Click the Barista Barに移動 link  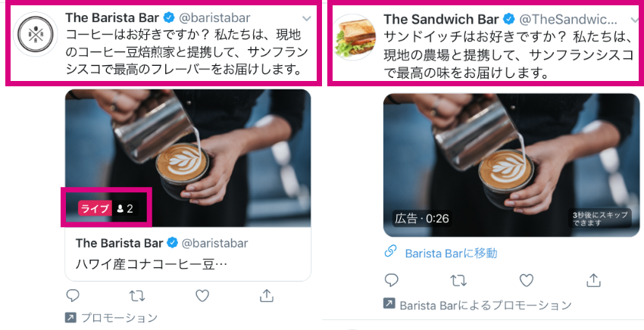click(x=451, y=254)
